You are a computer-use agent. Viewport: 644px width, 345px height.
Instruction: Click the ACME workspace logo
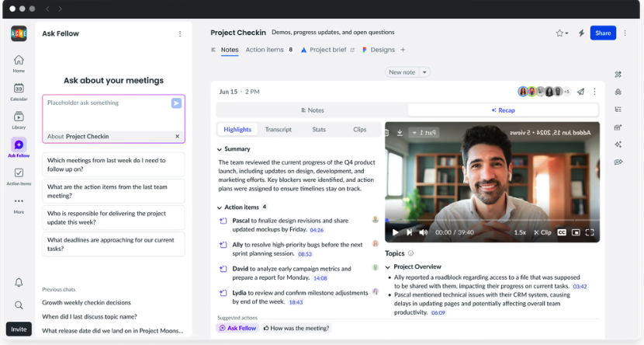click(x=19, y=33)
